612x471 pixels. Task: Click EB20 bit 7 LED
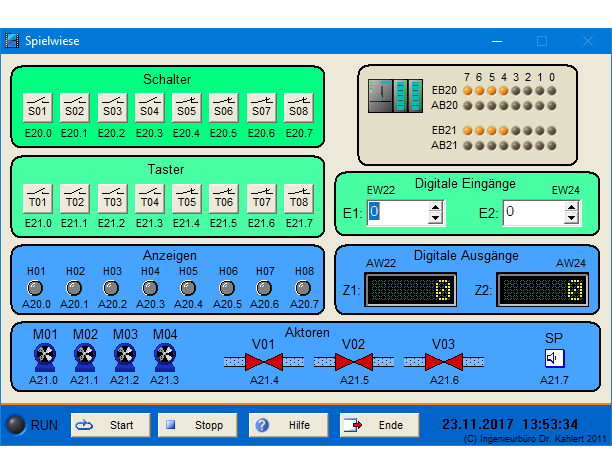(x=468, y=91)
